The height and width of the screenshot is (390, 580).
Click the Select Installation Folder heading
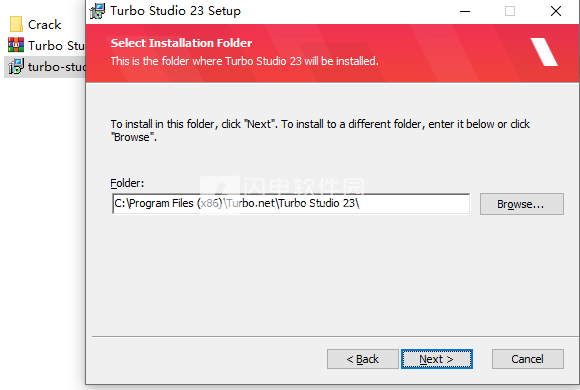pos(181,43)
